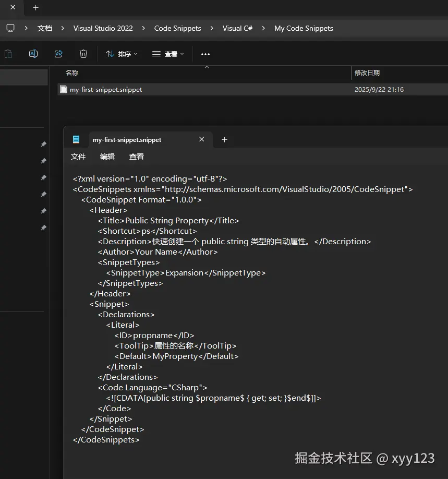
Task: Add a new Notepad tab with plus
Action: 224,140
